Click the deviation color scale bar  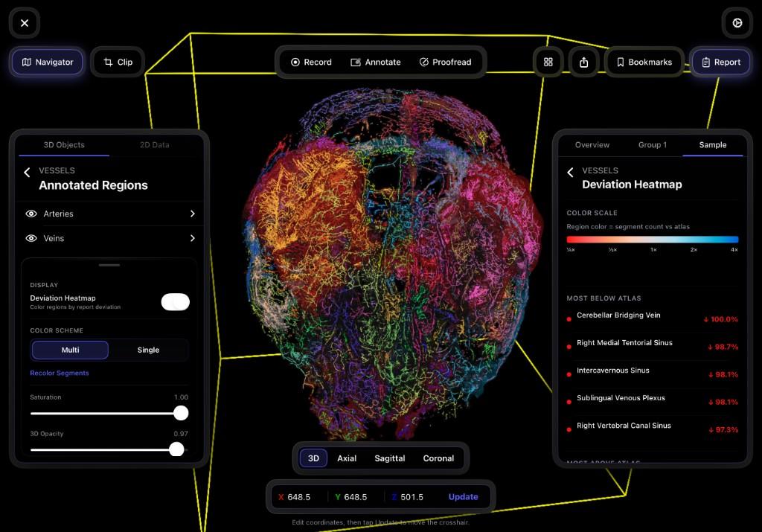point(652,240)
